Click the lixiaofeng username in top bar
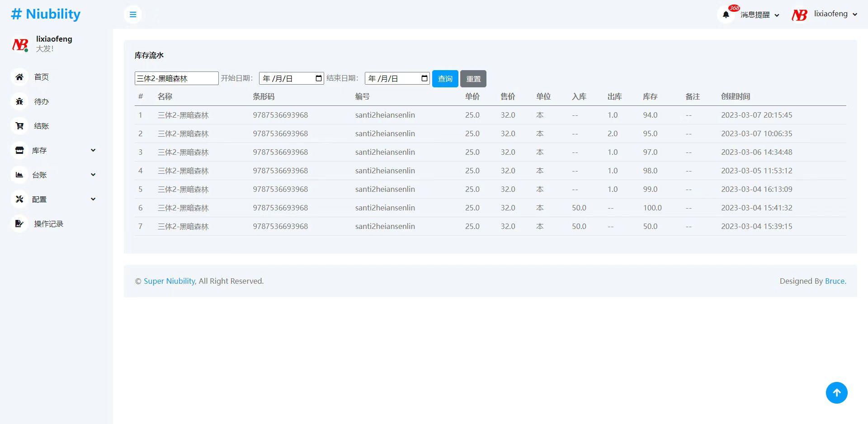Screen dimensions: 868x424 pos(831,14)
